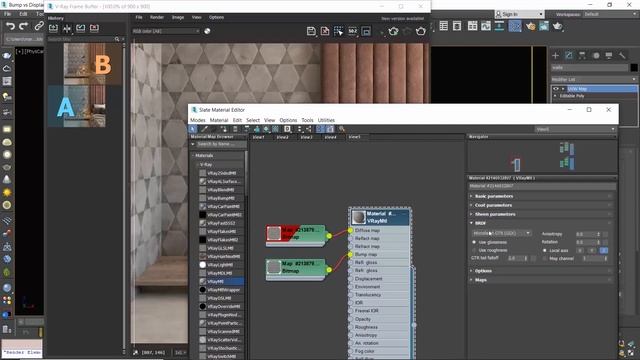Collapse the Materials group in browser
The height and width of the screenshot is (360, 640).
(193, 156)
